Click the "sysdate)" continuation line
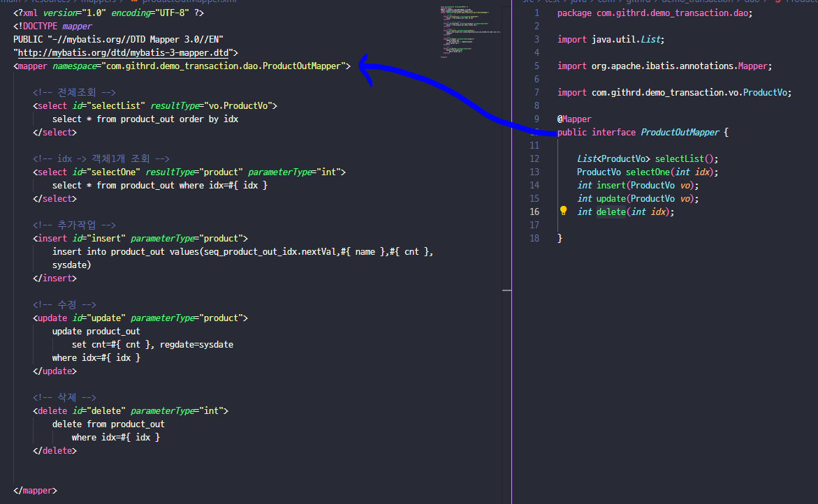Image resolution: width=818 pixels, height=504 pixels. pos(71,265)
